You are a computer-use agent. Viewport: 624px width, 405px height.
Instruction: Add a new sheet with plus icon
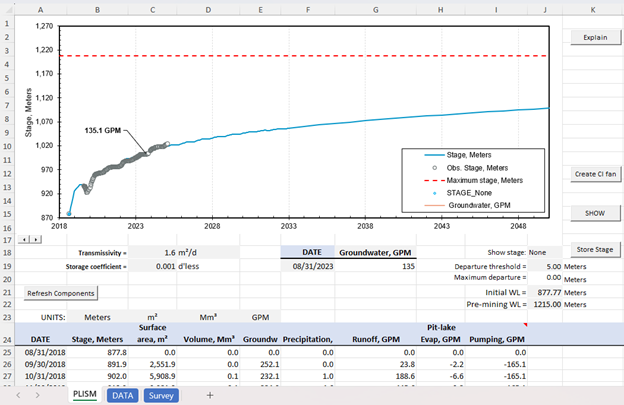(x=210, y=395)
